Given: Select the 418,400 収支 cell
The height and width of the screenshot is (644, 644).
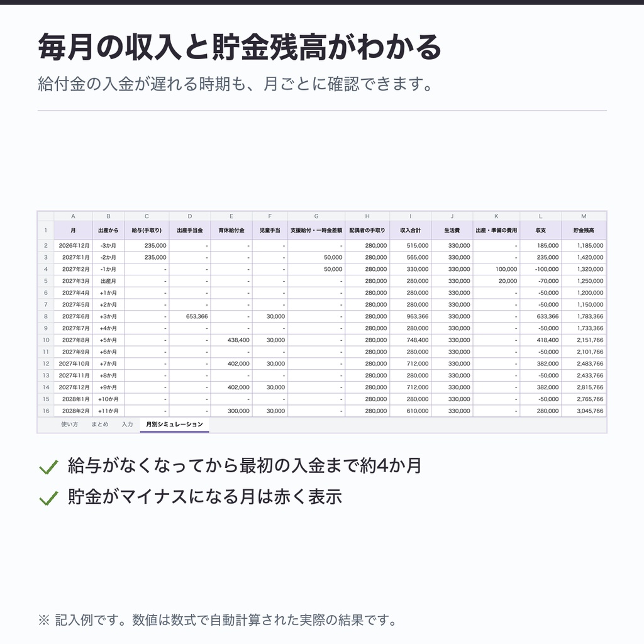Looking at the screenshot, I should tap(540, 340).
